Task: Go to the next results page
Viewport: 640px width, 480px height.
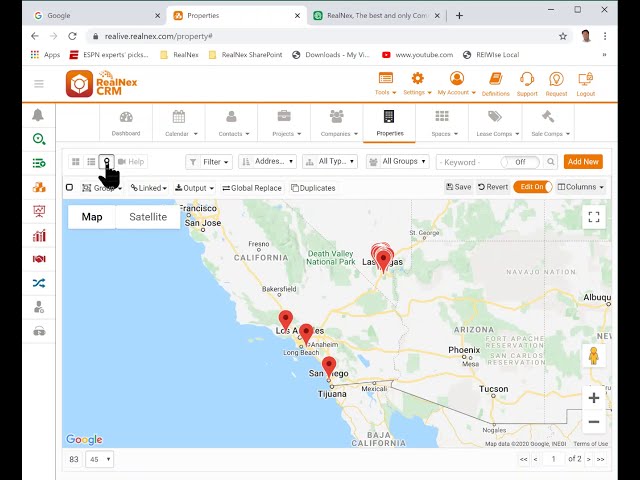Action: (589, 459)
